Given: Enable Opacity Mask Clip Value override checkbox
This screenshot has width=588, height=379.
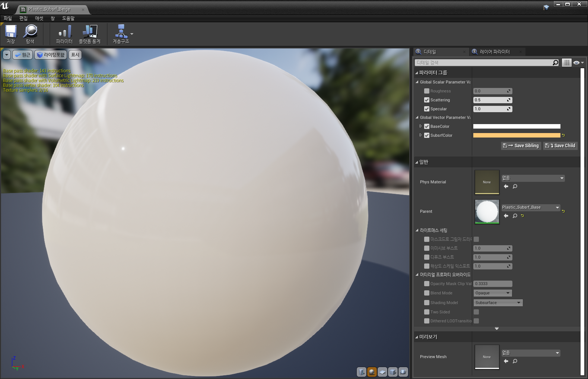Looking at the screenshot, I should point(427,284).
